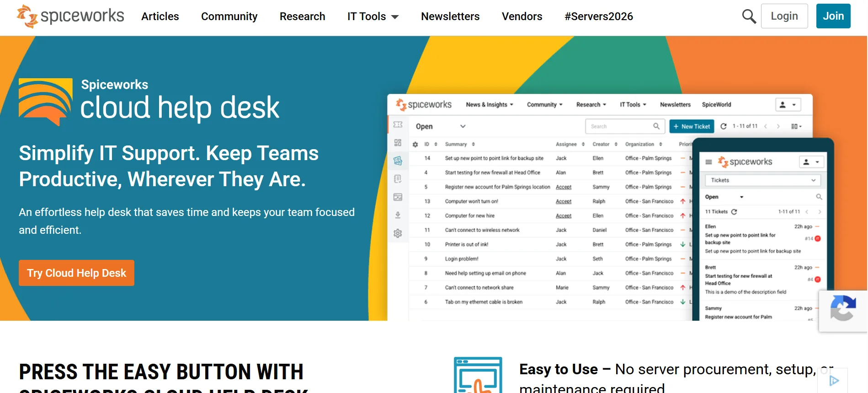
Task: Click the ticket icon atop the preview sidebar
Action: point(398,124)
